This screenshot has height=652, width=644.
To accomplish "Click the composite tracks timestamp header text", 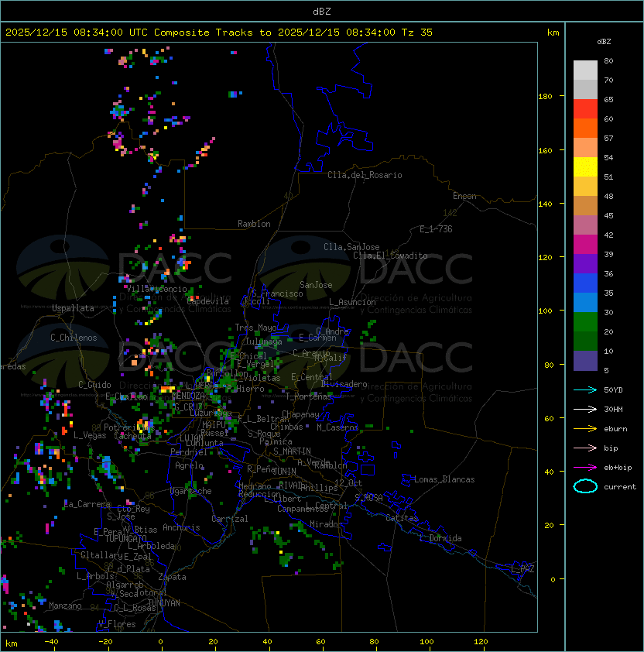I will tap(219, 33).
